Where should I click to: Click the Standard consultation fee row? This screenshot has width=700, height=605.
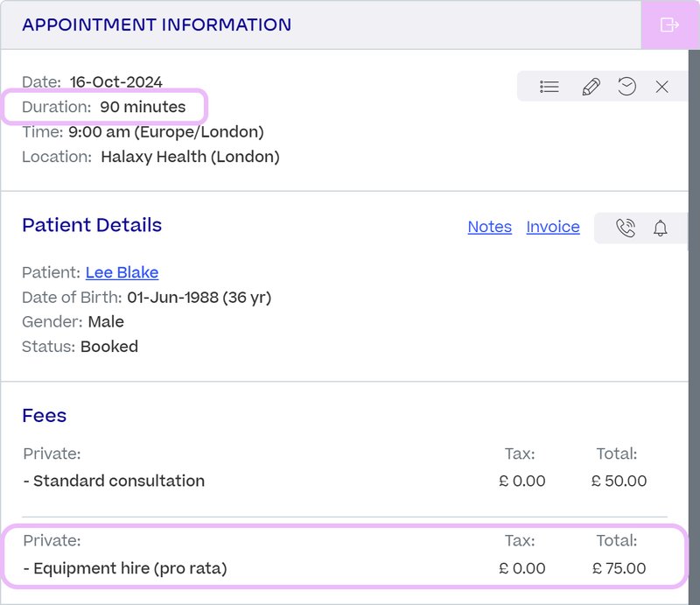pyautogui.click(x=344, y=468)
